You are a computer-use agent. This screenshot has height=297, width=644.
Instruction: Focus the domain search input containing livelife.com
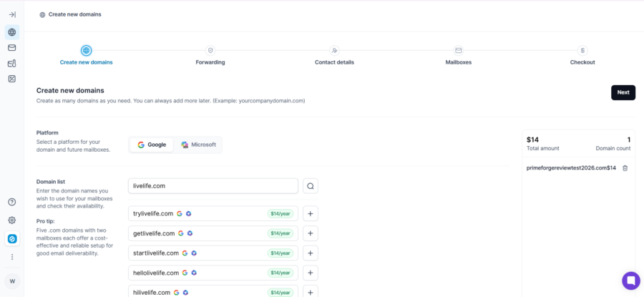[x=213, y=186]
